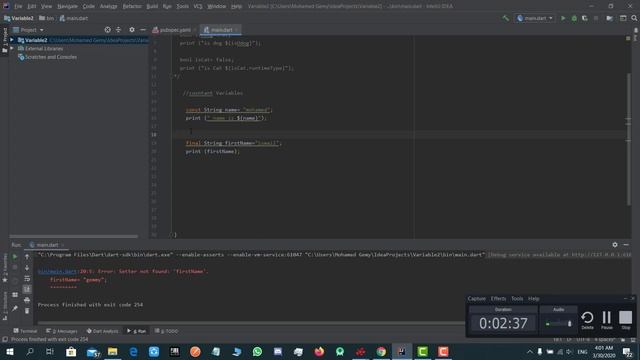Screen dimensions: 640x360
Task: Pin the Run tab with pin icon
Action: coord(15,308)
